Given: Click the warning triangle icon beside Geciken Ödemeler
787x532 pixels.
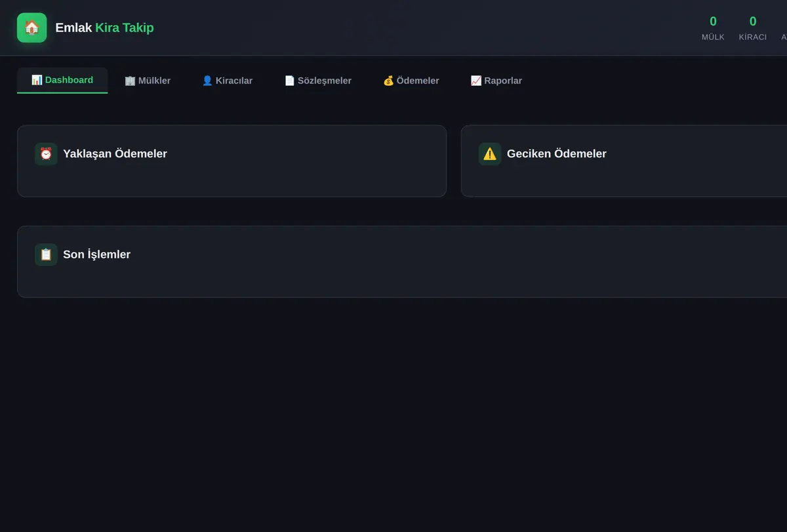Looking at the screenshot, I should click(490, 154).
